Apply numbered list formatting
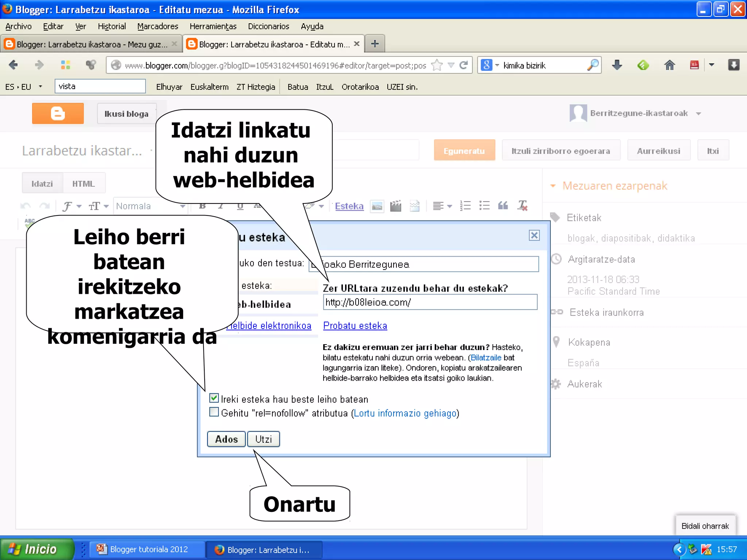Screen dimensions: 747x560 point(465,206)
